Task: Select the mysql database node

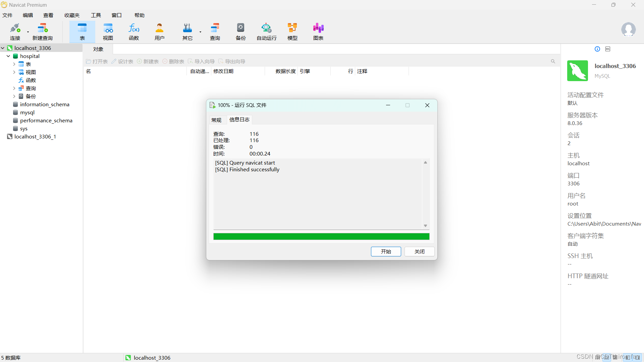Action: (27, 112)
